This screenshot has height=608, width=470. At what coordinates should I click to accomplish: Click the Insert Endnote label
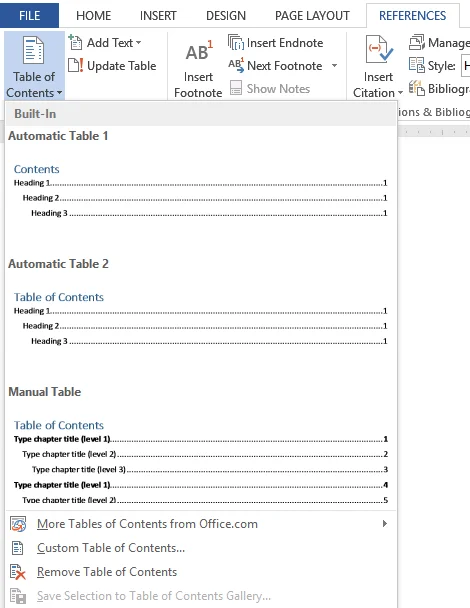click(285, 43)
